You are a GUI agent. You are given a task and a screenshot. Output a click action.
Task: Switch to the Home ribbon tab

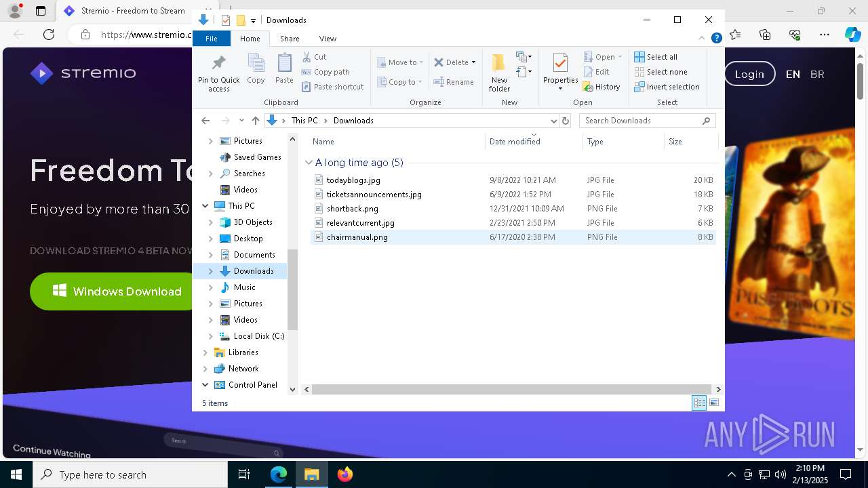(250, 39)
